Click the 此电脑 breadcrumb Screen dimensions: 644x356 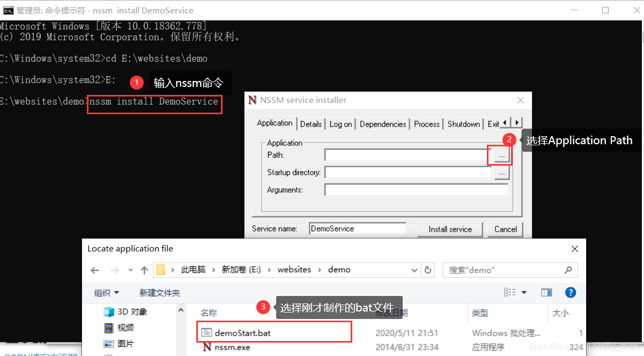point(193,270)
